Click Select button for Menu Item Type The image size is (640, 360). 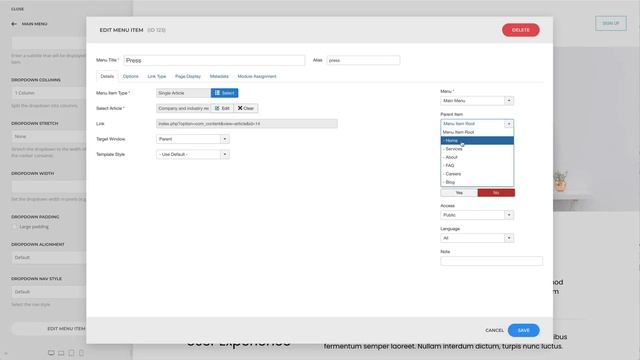[224, 93]
